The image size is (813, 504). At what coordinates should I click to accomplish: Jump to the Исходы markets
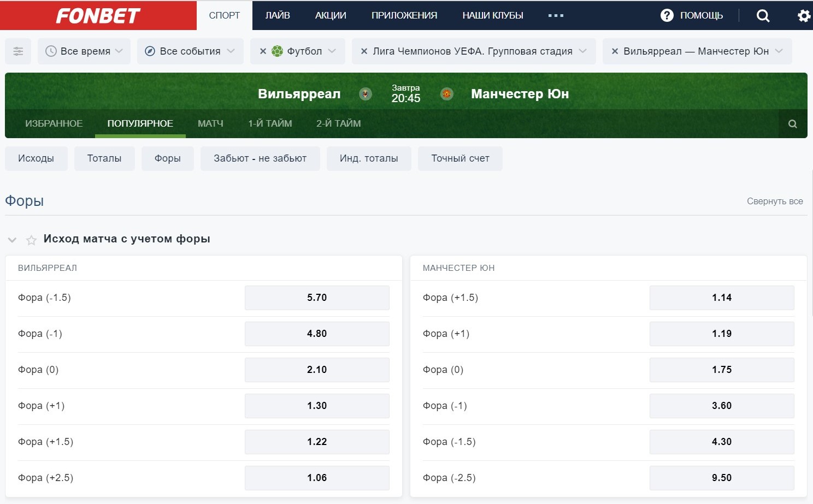pos(36,158)
